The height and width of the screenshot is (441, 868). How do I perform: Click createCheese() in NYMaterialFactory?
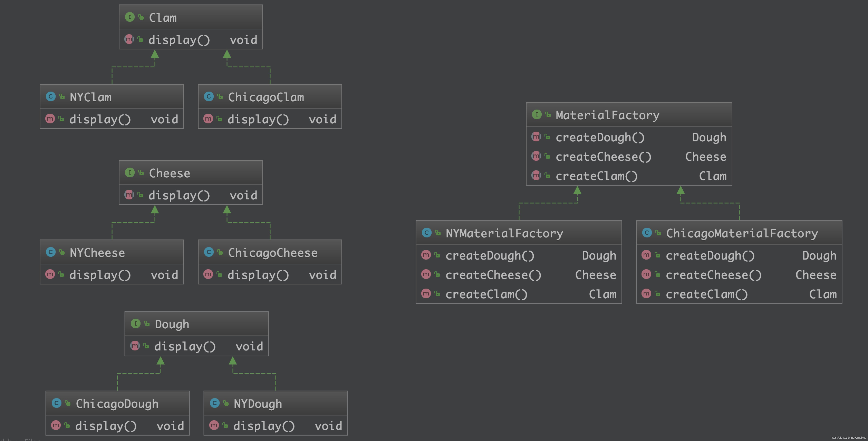493,275
